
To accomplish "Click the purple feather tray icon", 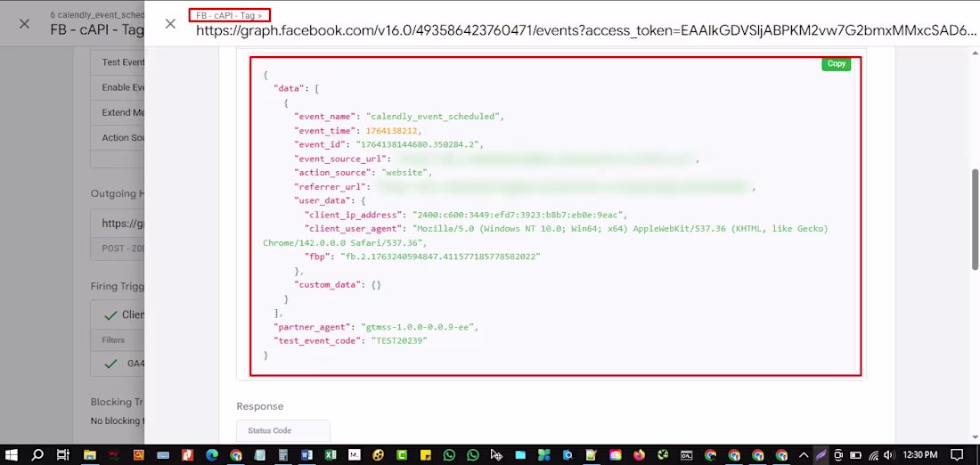I will (821, 455).
